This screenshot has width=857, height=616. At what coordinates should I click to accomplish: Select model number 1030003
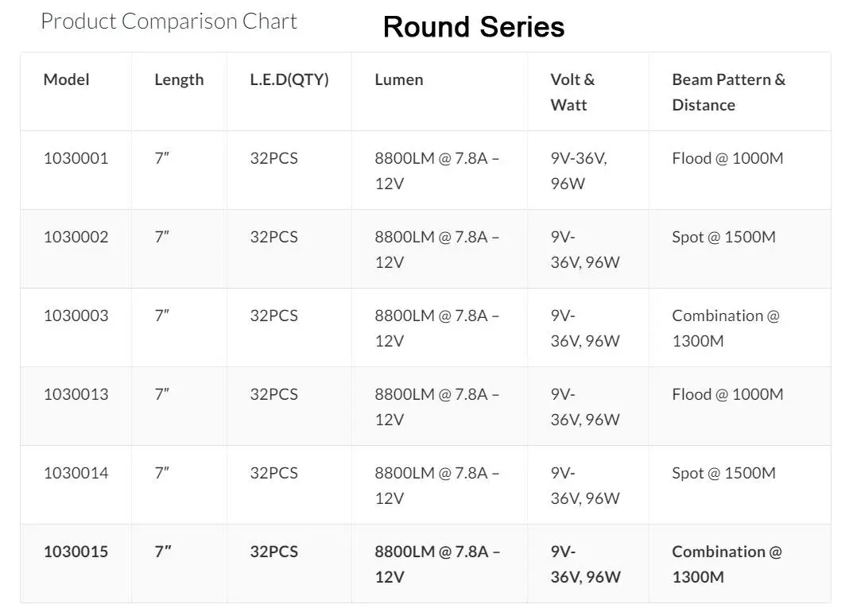[76, 316]
